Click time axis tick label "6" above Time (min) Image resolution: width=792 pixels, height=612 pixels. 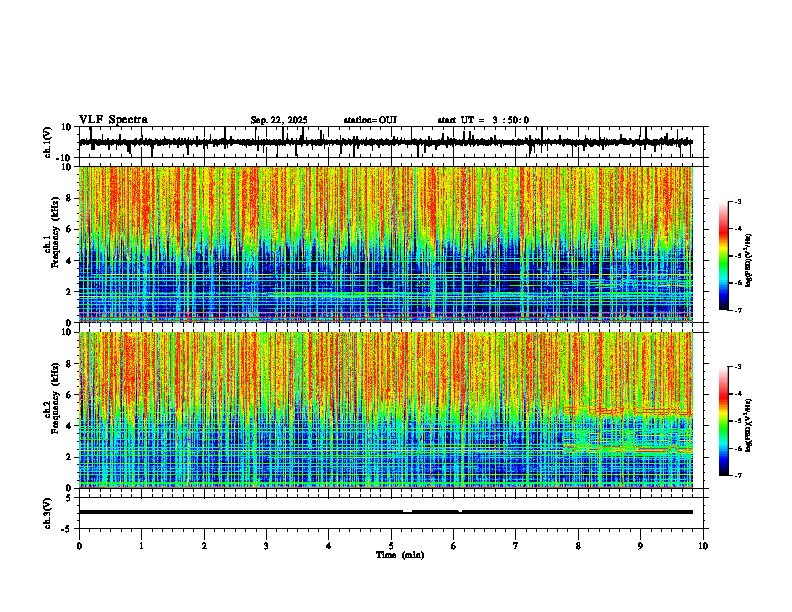(x=453, y=546)
